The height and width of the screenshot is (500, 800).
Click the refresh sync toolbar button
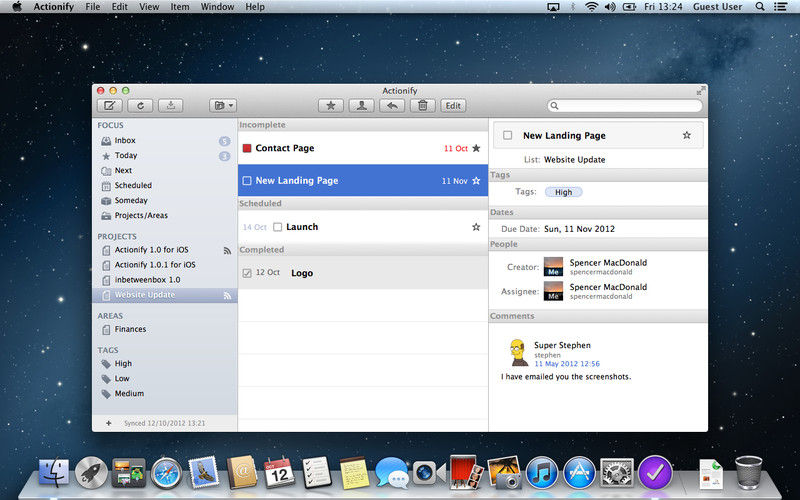pos(140,106)
